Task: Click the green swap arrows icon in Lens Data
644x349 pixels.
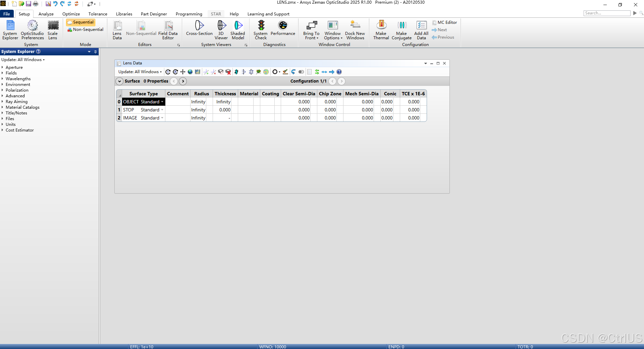Action: coord(317,72)
